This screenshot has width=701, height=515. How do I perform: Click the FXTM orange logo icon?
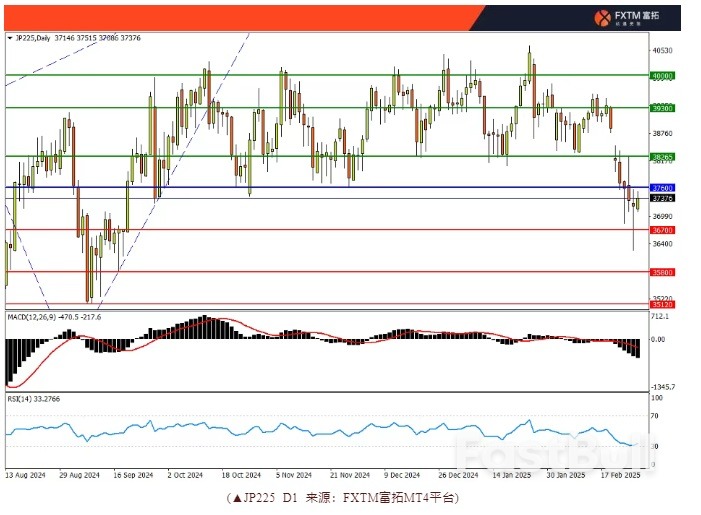click(x=603, y=18)
